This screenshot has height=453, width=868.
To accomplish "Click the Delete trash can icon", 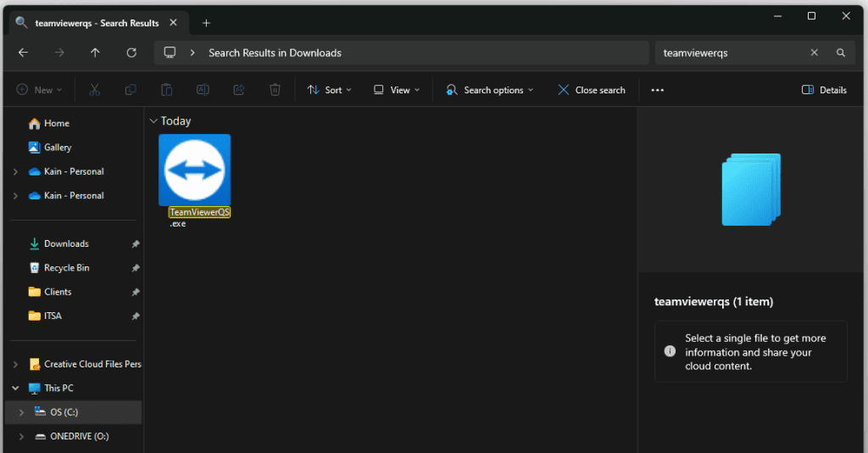I will (275, 90).
